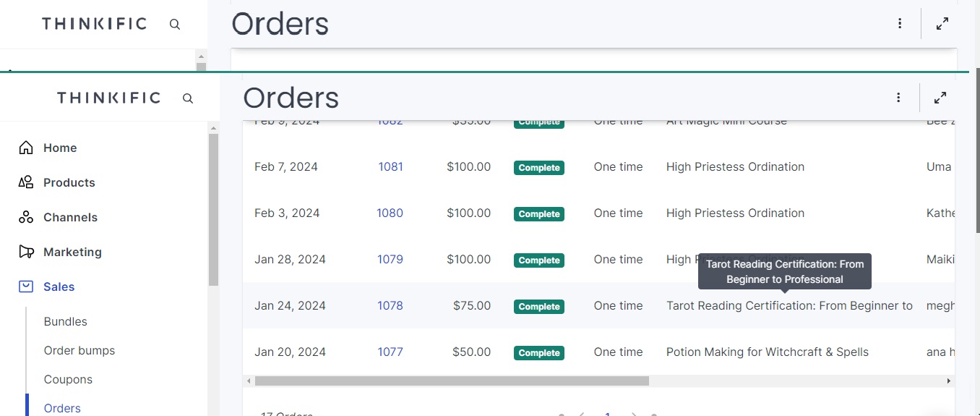980x416 pixels.
Task: Open Order bumps submenu item
Action: pyautogui.click(x=79, y=350)
